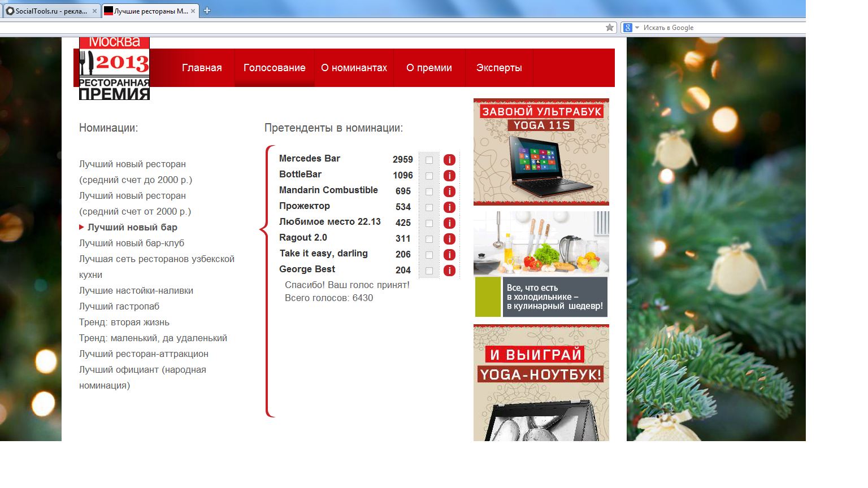The height and width of the screenshot is (488, 868).
Task: Click the 2013 Ресторанная премия logo
Action: click(x=114, y=69)
